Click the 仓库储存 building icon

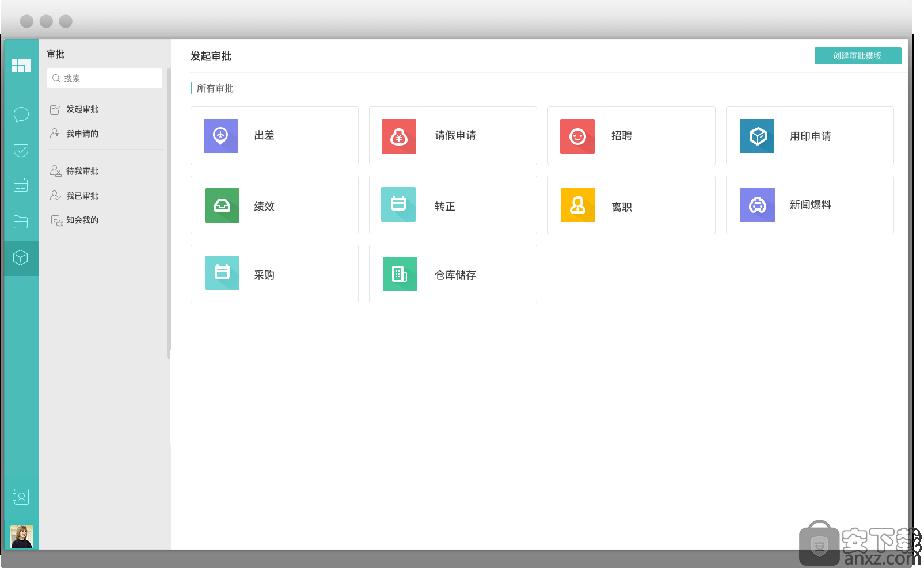pos(400,274)
